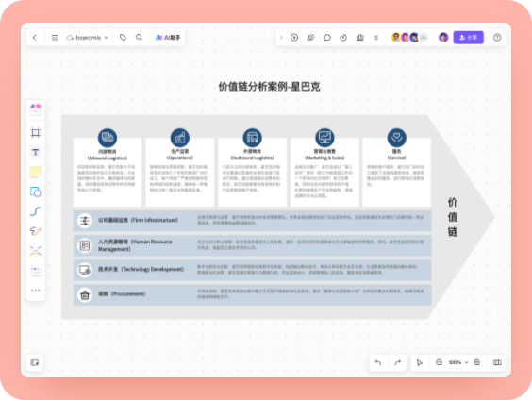Open the 100% zoom level dropdown
The image size is (532, 400).
(458, 362)
